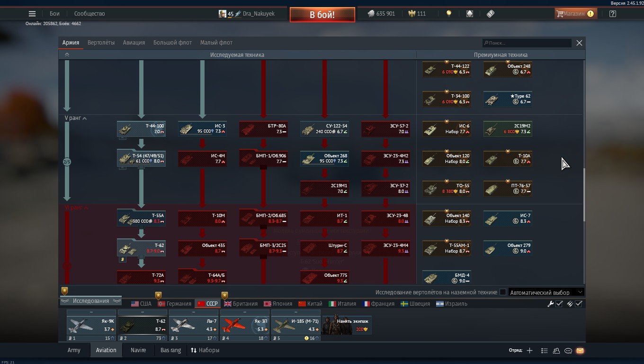Open the main hamburger menu
The width and height of the screenshot is (644, 364).
pos(32,14)
